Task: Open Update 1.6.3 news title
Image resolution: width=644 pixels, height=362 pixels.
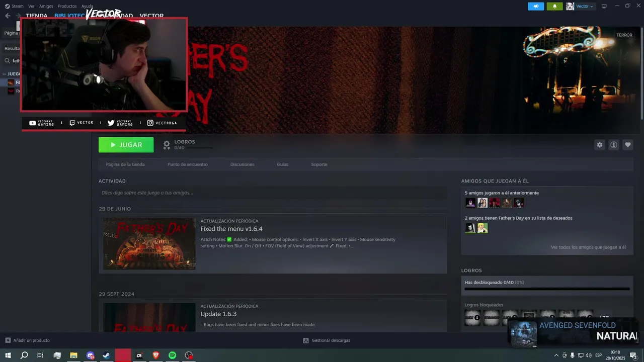Action: pyautogui.click(x=218, y=314)
